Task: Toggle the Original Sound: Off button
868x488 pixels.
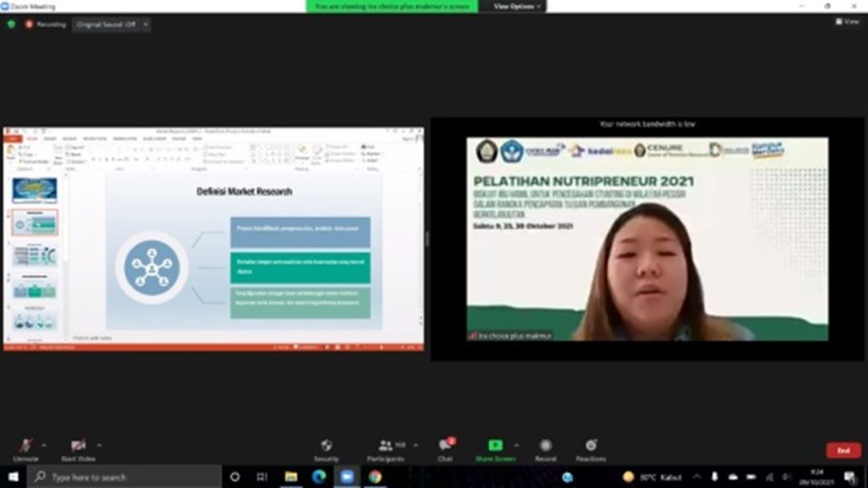Action: point(111,25)
